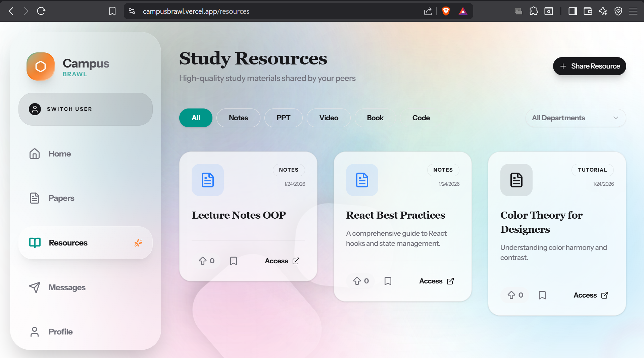This screenshot has width=644, height=358.
Task: Filter resources by Notes
Action: pyautogui.click(x=238, y=118)
